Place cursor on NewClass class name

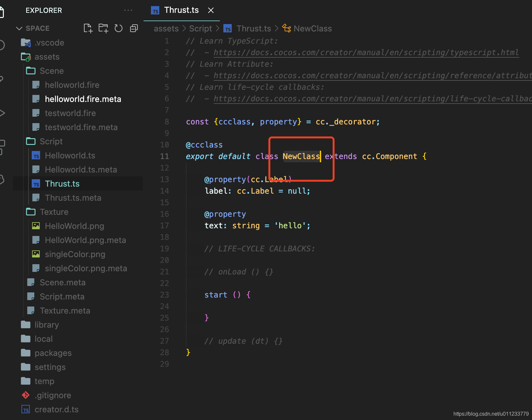(x=301, y=156)
